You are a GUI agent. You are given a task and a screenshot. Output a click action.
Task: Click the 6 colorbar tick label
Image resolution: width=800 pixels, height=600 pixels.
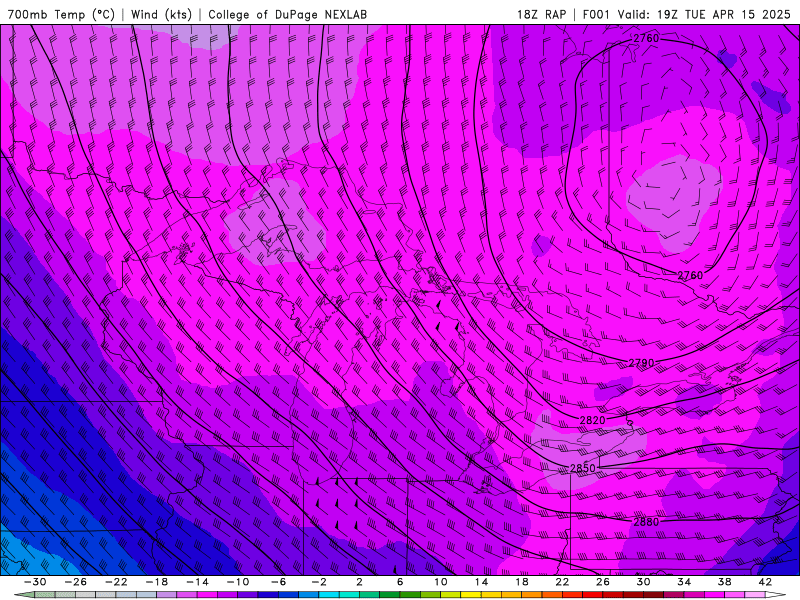[400, 582]
